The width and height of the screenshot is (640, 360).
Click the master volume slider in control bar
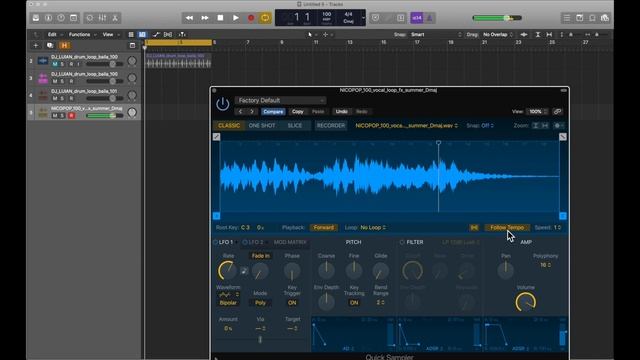click(497, 18)
